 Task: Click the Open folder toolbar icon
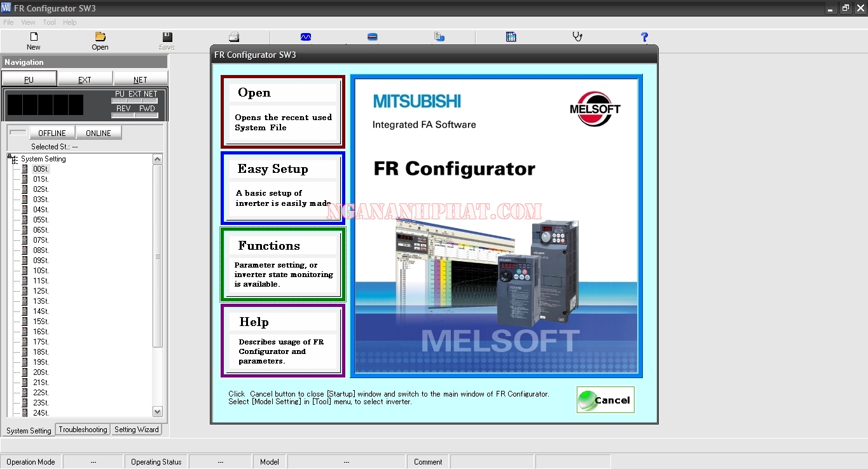click(x=100, y=37)
